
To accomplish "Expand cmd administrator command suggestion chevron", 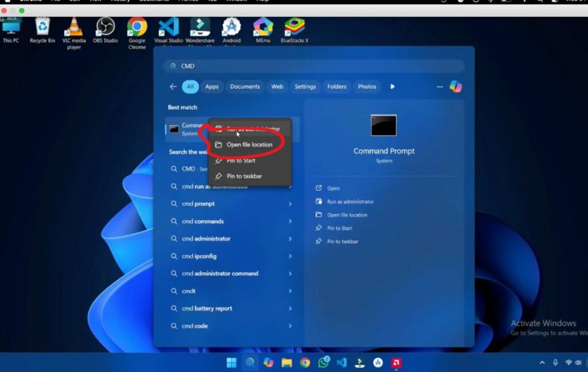I will [290, 274].
